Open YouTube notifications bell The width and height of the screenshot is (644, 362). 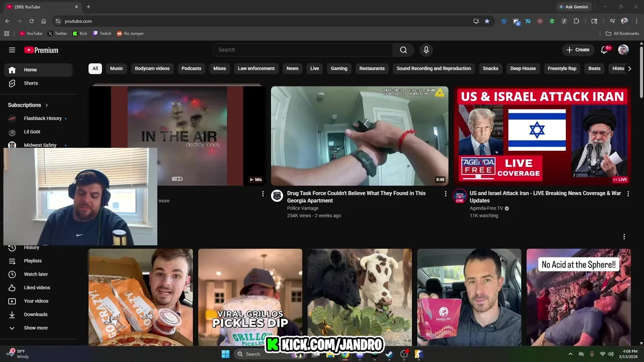click(605, 50)
